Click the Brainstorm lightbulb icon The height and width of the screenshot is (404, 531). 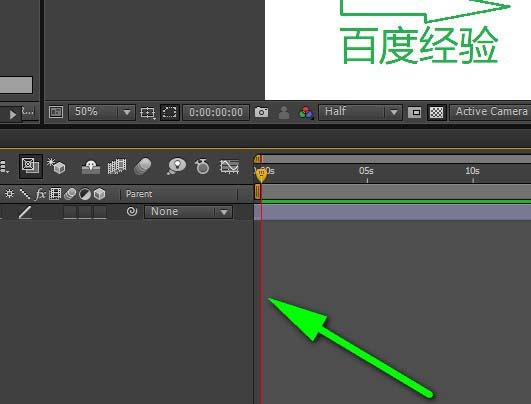176,166
